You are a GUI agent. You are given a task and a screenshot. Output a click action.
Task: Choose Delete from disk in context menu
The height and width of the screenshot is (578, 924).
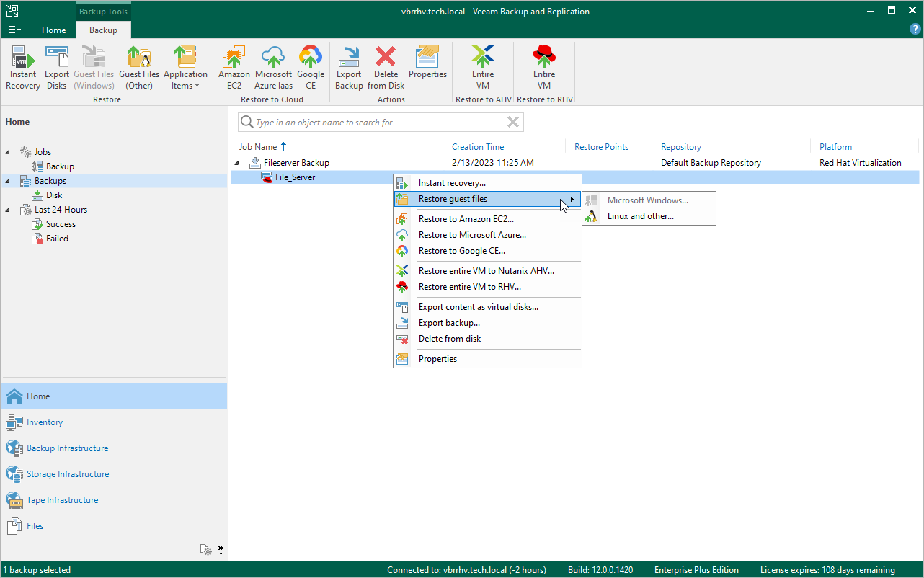pyautogui.click(x=487, y=339)
